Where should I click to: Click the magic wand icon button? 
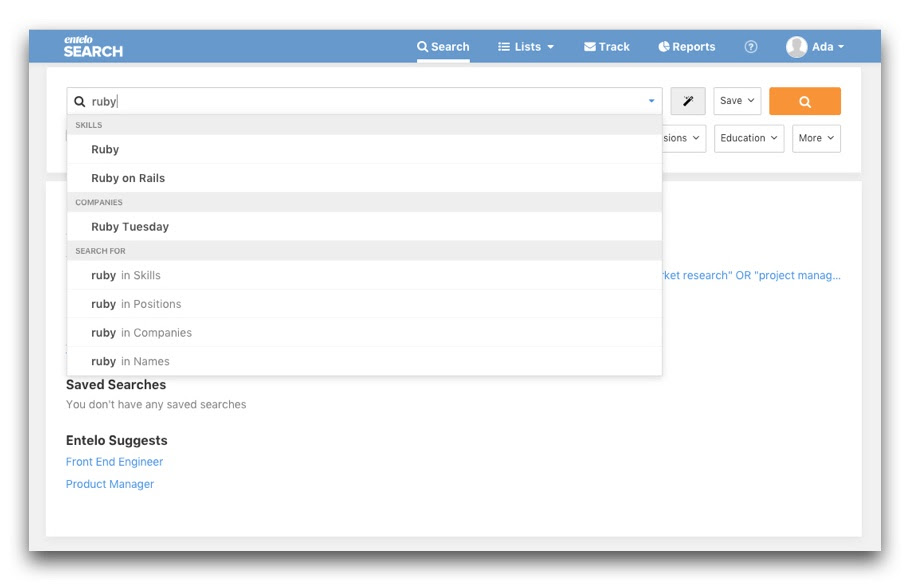(x=688, y=101)
